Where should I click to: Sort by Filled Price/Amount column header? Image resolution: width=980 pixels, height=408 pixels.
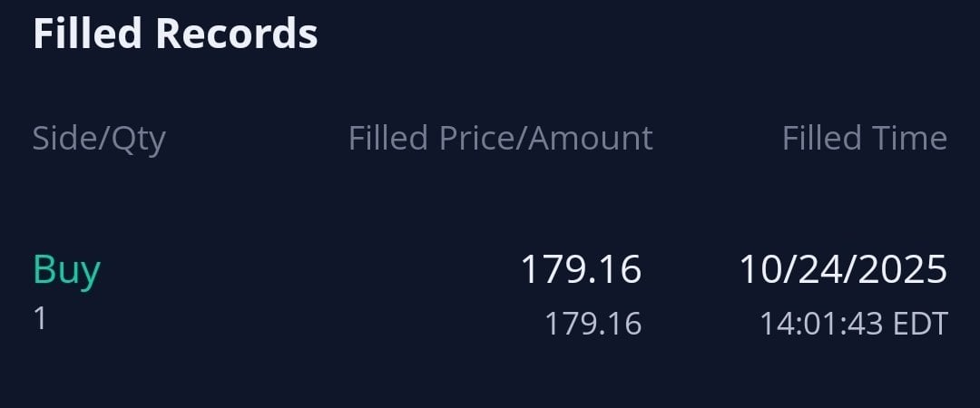coord(500,139)
